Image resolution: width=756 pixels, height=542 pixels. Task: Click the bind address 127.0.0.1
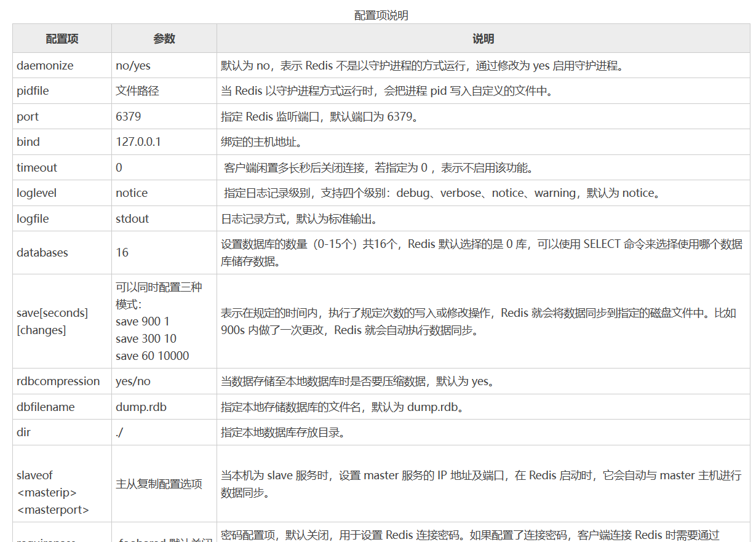click(x=138, y=141)
